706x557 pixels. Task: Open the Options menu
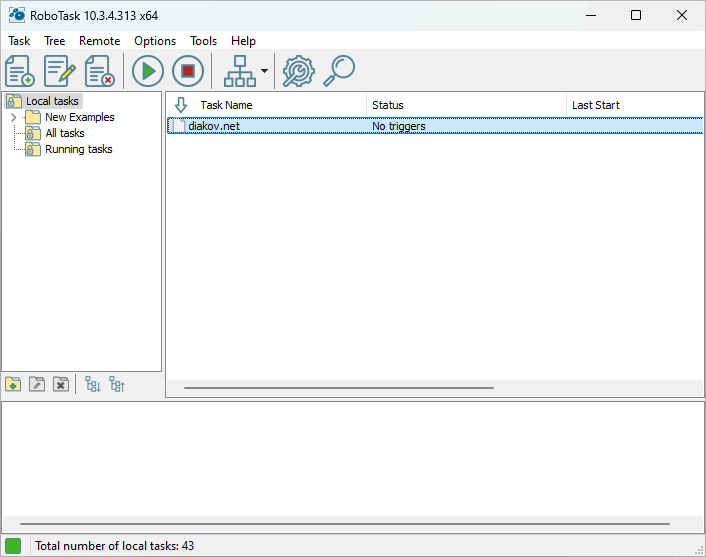pos(155,41)
